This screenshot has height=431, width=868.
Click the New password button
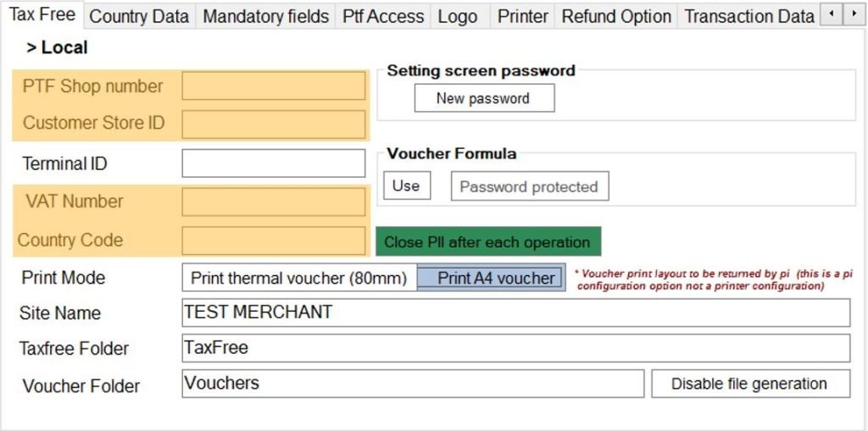[x=483, y=98]
